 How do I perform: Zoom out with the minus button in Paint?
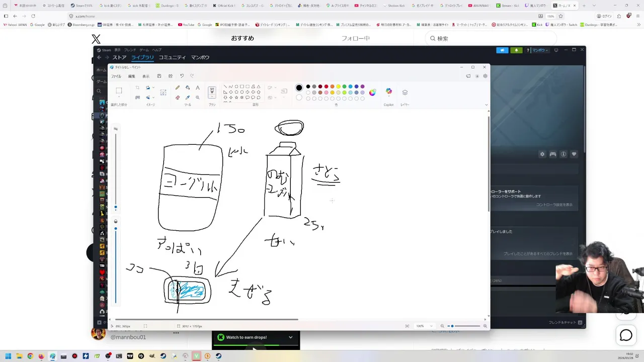[x=442, y=326]
